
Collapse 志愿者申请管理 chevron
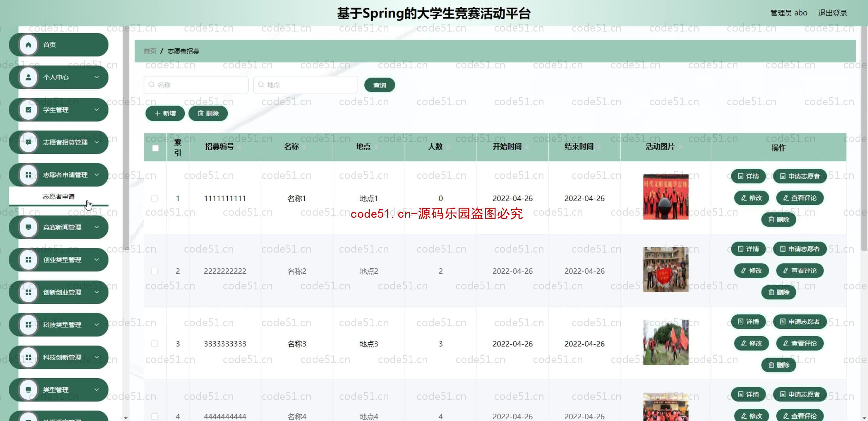click(97, 175)
